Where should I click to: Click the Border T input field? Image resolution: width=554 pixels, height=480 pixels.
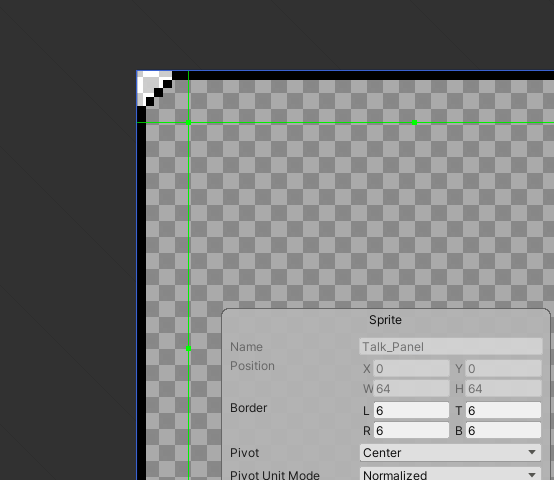(503, 410)
